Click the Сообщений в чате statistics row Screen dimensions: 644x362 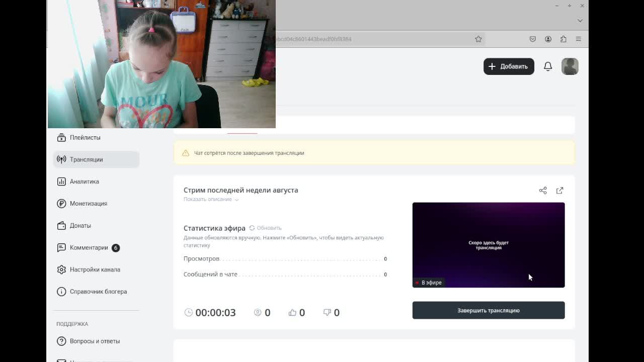(285, 274)
